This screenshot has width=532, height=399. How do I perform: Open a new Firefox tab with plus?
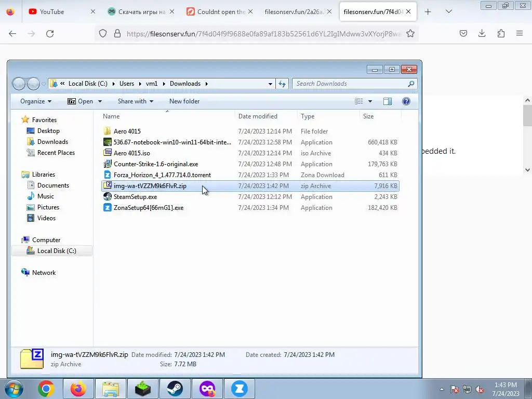click(428, 12)
